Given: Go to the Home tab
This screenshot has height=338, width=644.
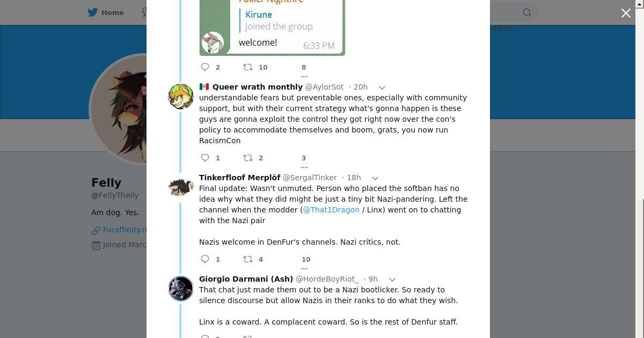Looking at the screenshot, I should tap(112, 12).
